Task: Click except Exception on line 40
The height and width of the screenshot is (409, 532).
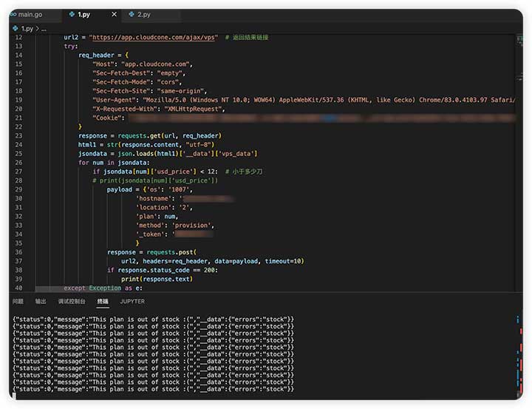Action: (x=92, y=288)
